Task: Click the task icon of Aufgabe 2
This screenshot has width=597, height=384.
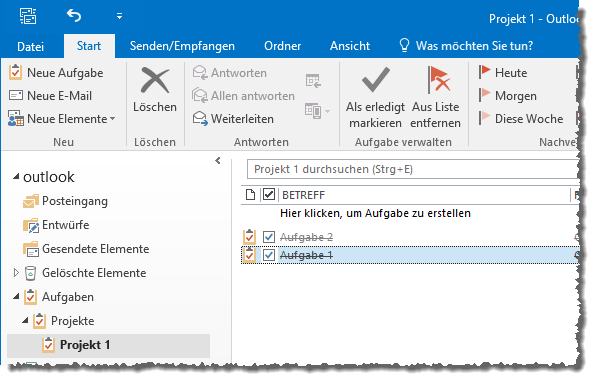Action: click(249, 236)
